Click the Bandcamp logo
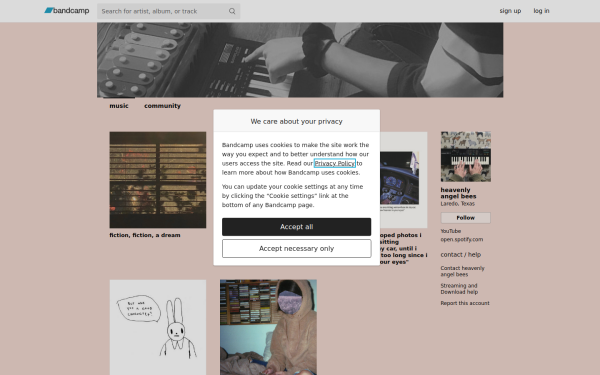 tap(67, 11)
